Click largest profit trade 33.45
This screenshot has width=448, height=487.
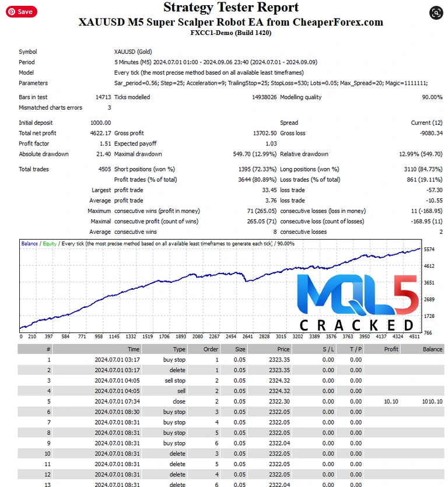(269, 190)
